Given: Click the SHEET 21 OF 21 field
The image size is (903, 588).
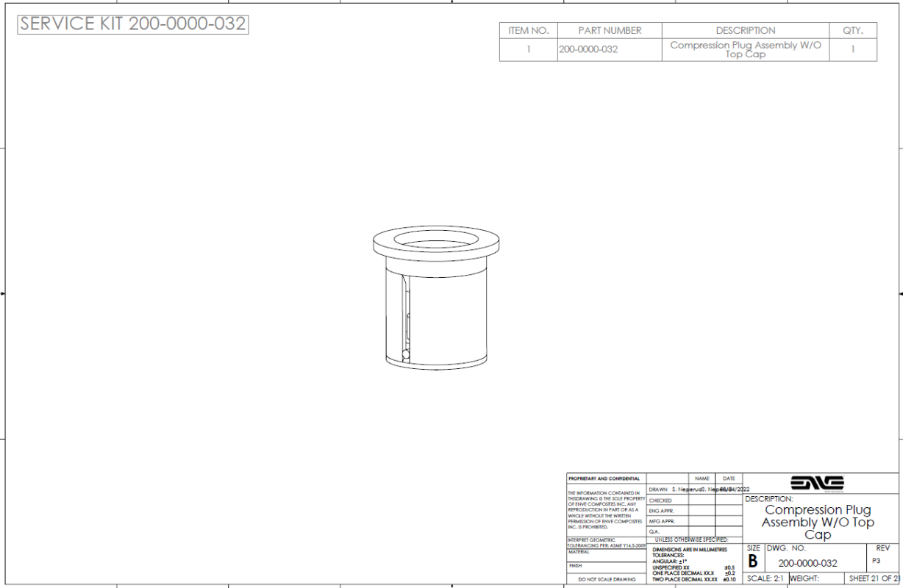Looking at the screenshot, I should pyautogui.click(x=874, y=578).
